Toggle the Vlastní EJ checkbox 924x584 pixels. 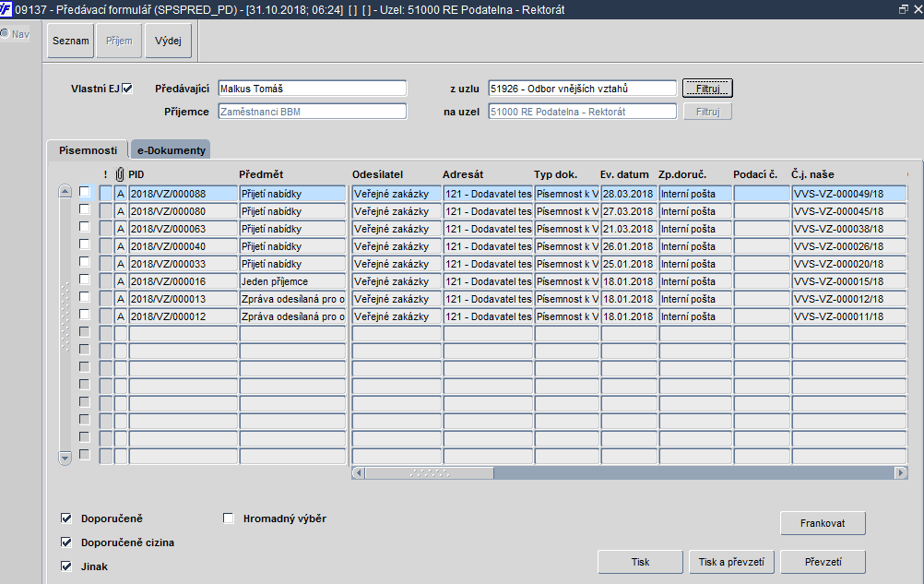pos(127,89)
